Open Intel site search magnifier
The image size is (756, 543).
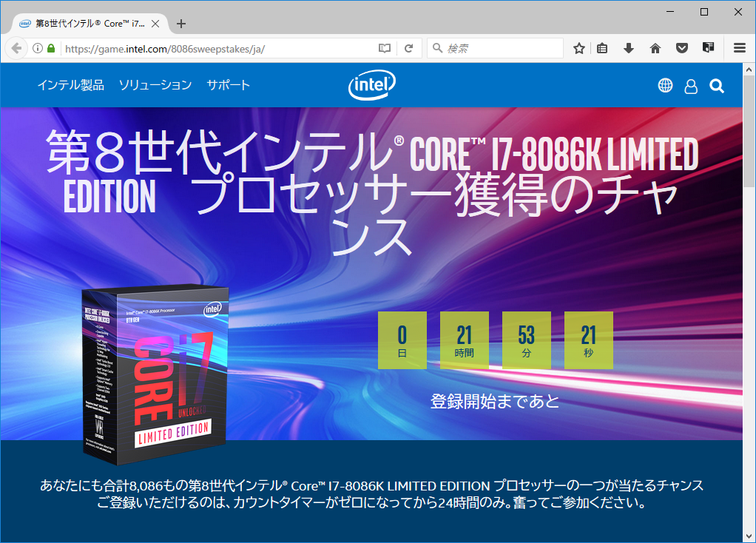click(717, 86)
